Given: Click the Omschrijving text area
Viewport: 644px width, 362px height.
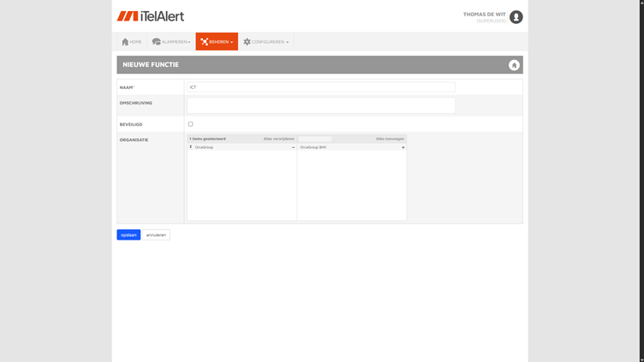Looking at the screenshot, I should pyautogui.click(x=321, y=105).
